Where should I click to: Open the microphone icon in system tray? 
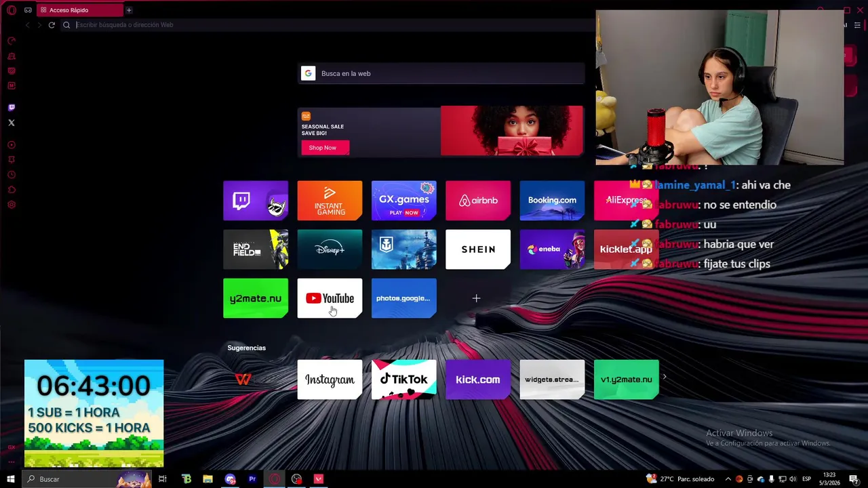(x=771, y=479)
